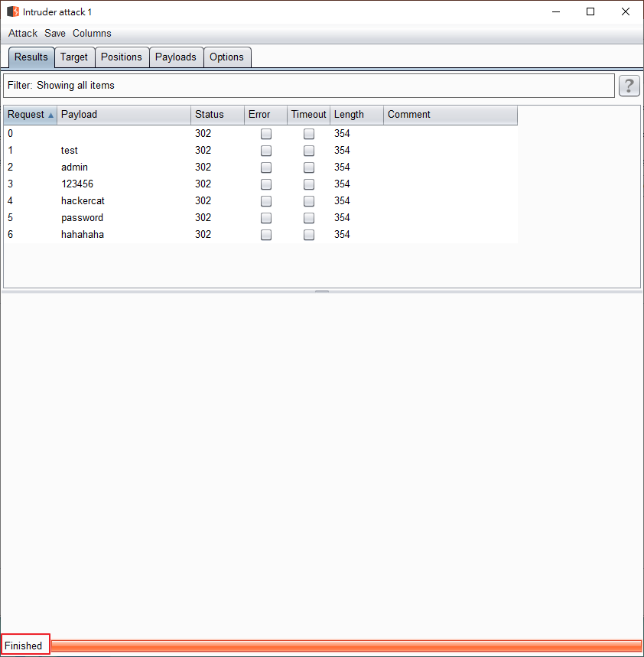Toggle Timeout checkbox for request 0

(x=309, y=134)
